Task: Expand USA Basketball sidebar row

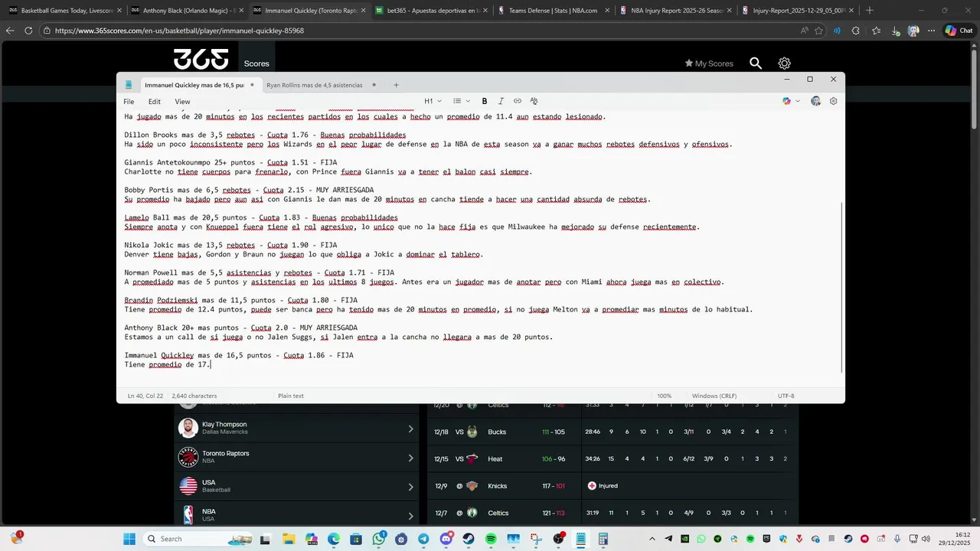Action: [x=296, y=486]
